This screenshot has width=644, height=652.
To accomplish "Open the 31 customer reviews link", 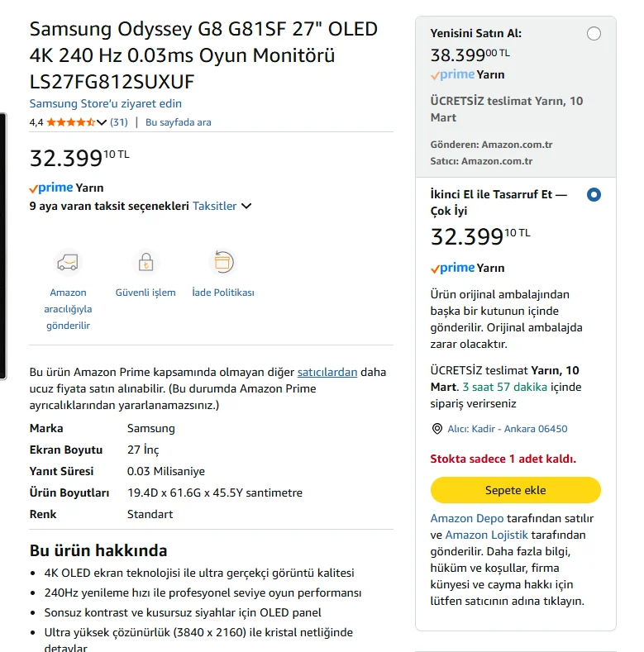I will pyautogui.click(x=119, y=122).
